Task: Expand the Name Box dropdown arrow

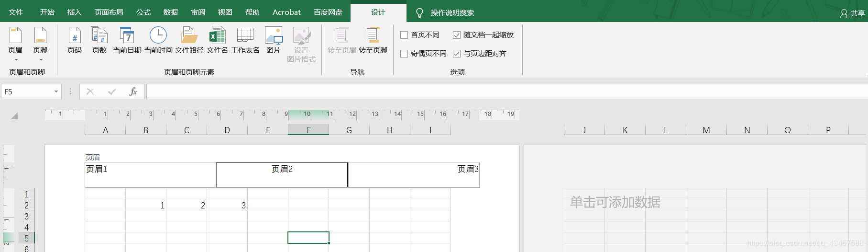Action: pyautogui.click(x=56, y=92)
